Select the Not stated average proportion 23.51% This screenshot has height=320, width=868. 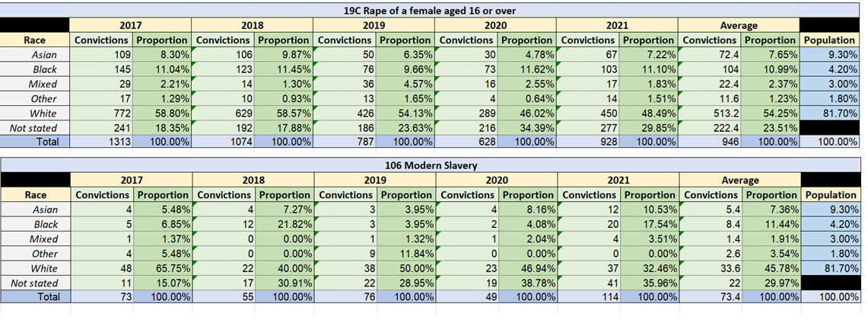click(771, 127)
